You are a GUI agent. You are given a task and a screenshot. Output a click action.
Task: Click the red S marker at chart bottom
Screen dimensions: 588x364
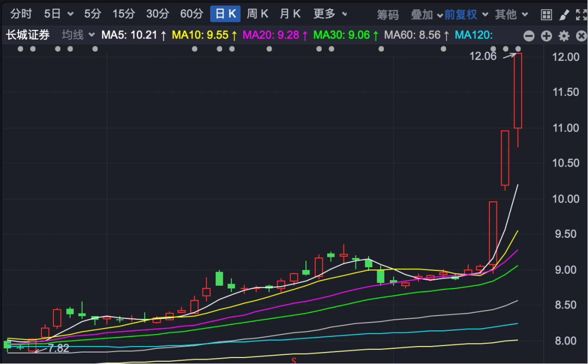pyautogui.click(x=293, y=360)
